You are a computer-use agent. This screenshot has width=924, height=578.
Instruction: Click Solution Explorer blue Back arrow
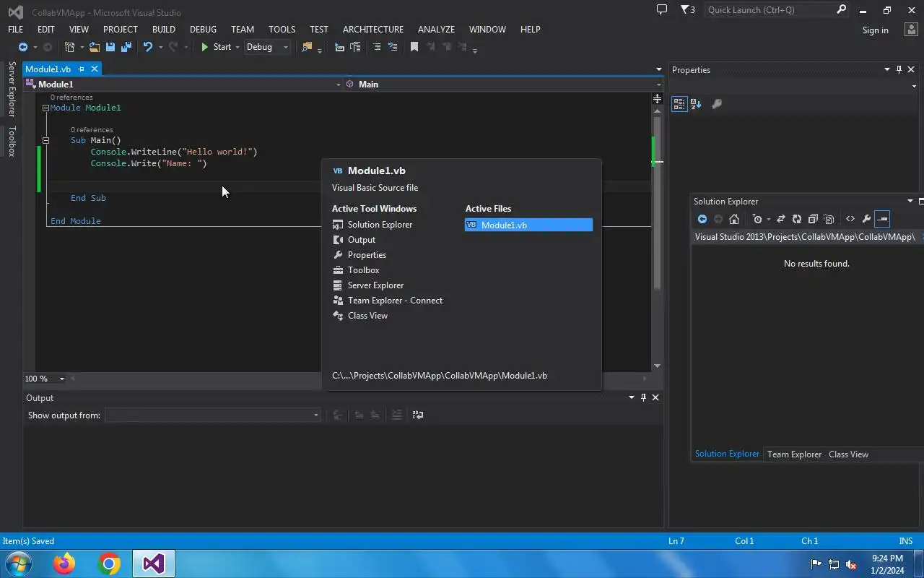click(702, 219)
